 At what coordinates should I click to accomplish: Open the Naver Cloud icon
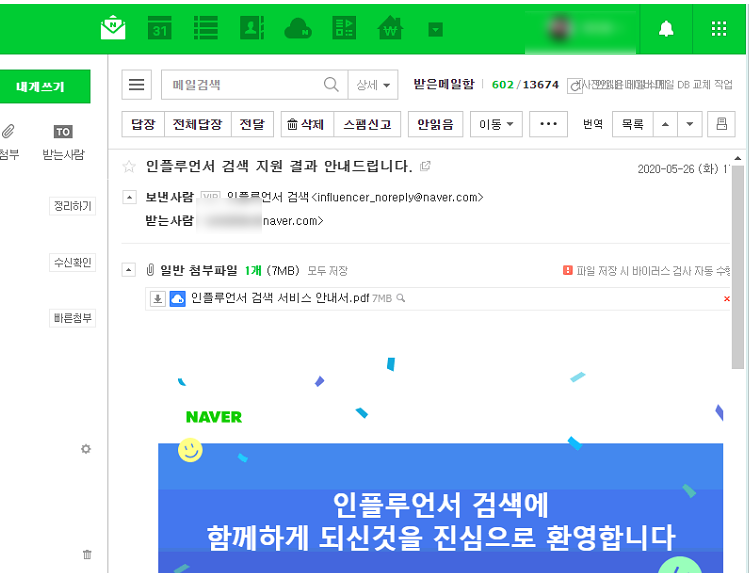click(298, 29)
